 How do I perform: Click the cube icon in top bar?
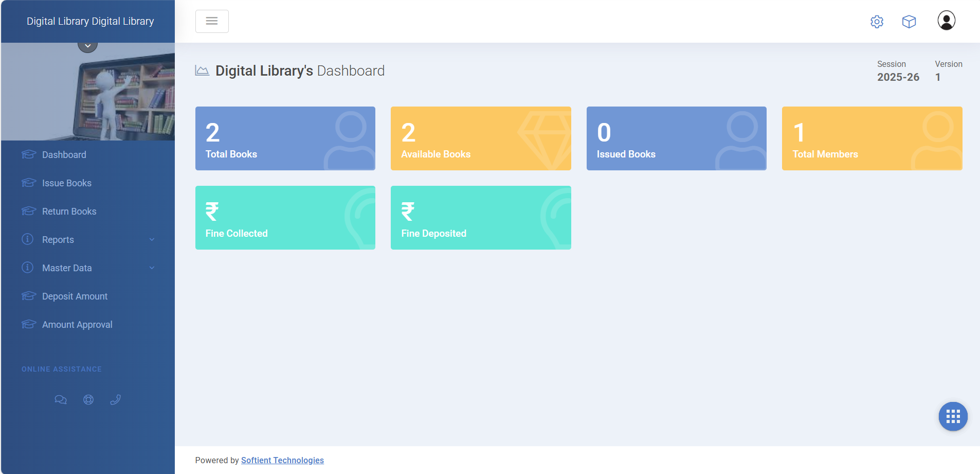coord(909,22)
